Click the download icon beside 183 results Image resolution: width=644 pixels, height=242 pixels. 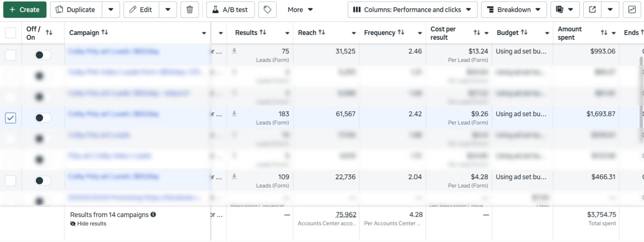tap(234, 114)
